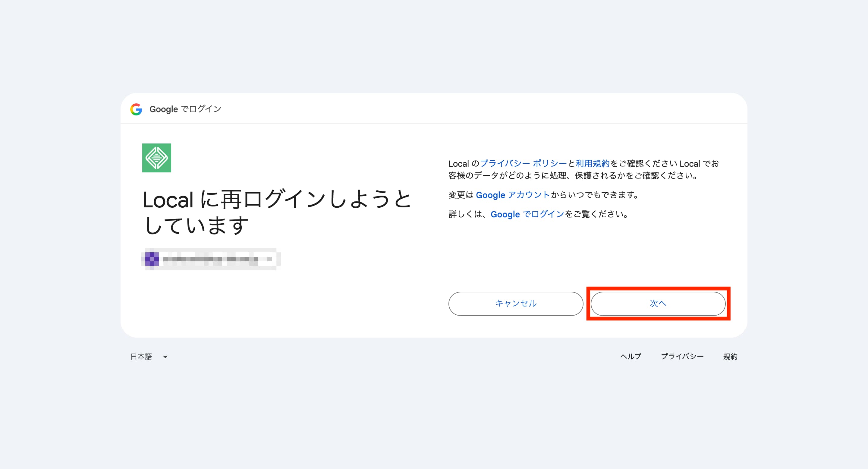Click プライバシー in the footer
This screenshot has height=469, width=868.
click(x=682, y=357)
